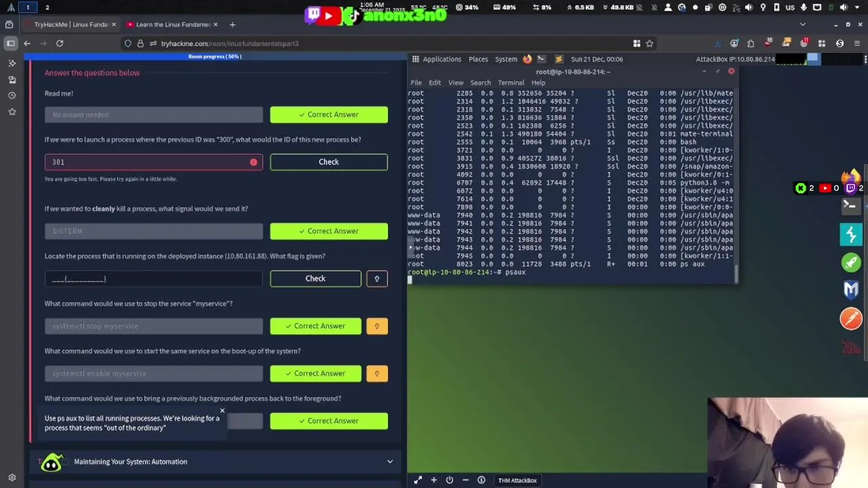The width and height of the screenshot is (868, 488).
Task: Terminate the AttackBox with power icon
Action: click(449, 480)
